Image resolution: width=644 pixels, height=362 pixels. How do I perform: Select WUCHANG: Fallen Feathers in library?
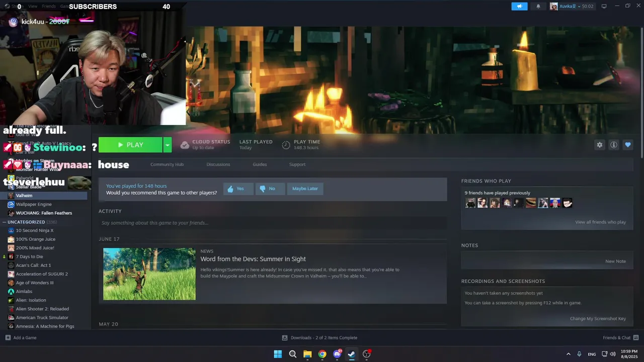coord(44,213)
